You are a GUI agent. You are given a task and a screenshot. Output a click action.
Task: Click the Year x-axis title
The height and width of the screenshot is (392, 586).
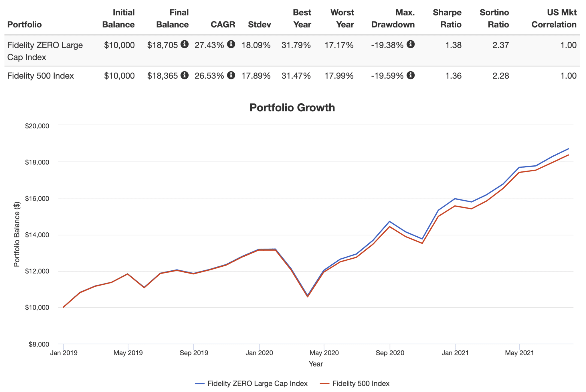coord(316,364)
